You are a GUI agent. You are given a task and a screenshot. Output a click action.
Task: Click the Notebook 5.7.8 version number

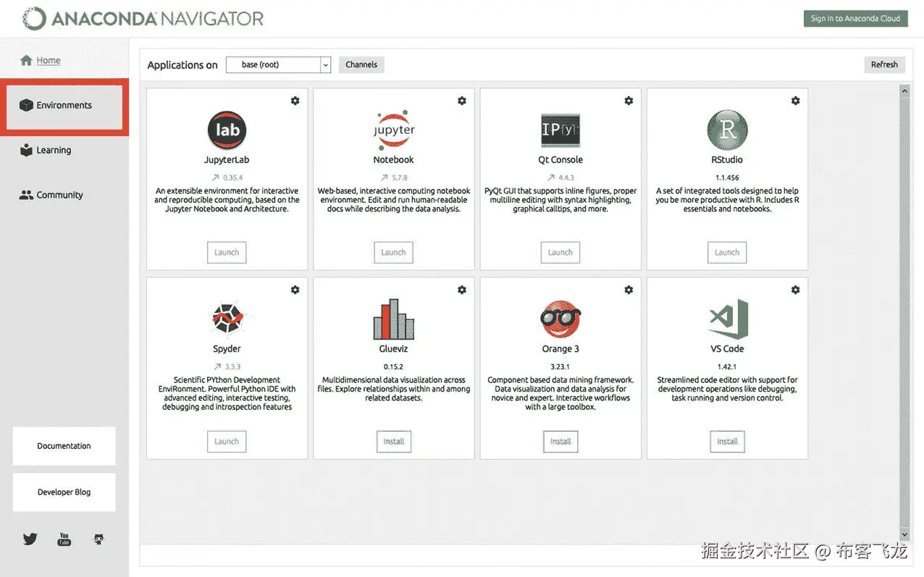400,177
